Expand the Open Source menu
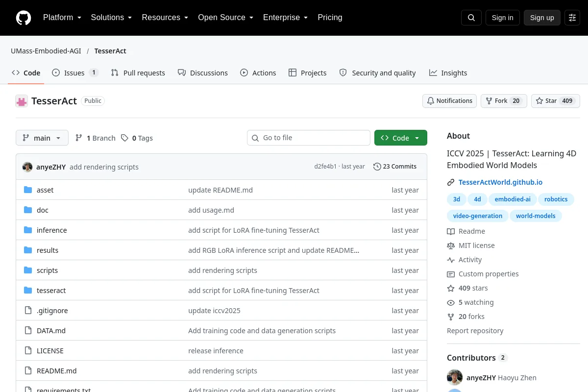588x392 pixels. click(225, 18)
